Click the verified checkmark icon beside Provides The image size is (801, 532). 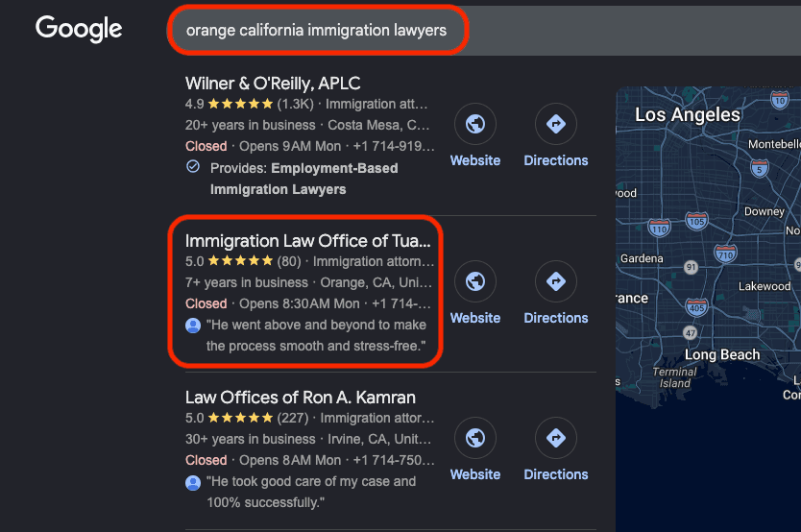tap(193, 166)
